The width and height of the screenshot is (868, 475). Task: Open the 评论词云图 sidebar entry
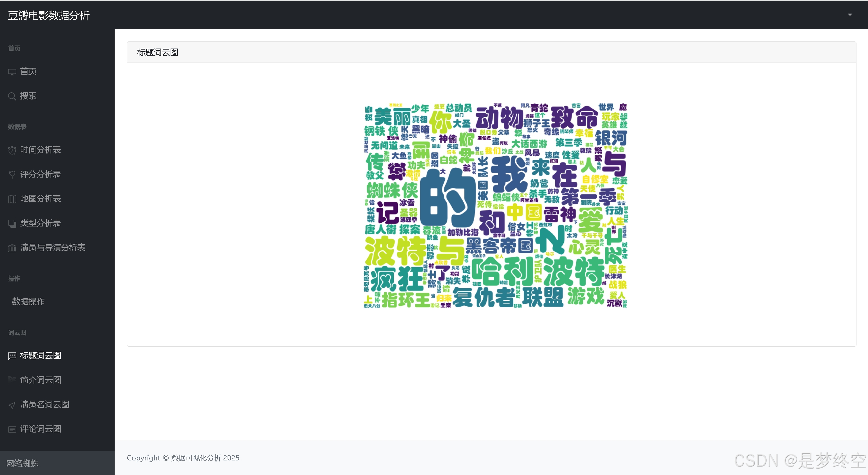click(40, 429)
